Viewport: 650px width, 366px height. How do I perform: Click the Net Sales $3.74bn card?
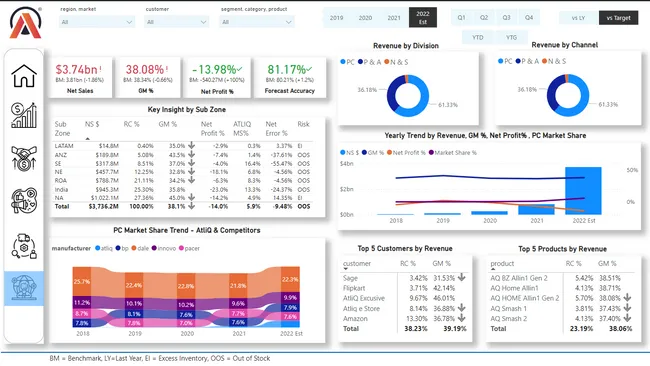coord(80,78)
